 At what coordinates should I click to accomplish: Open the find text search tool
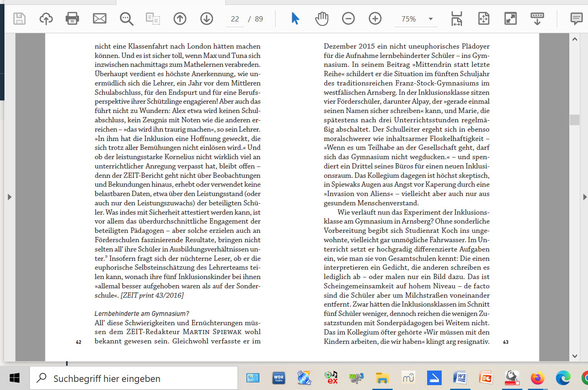(126, 19)
